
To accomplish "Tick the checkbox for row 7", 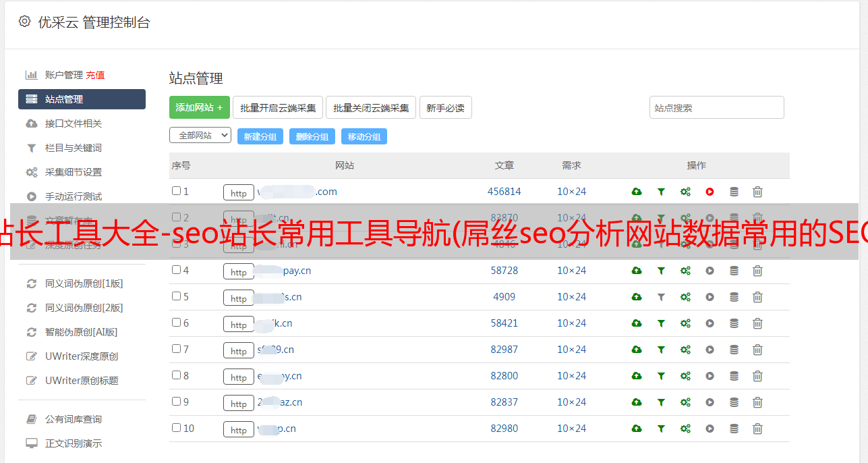I will click(x=176, y=349).
